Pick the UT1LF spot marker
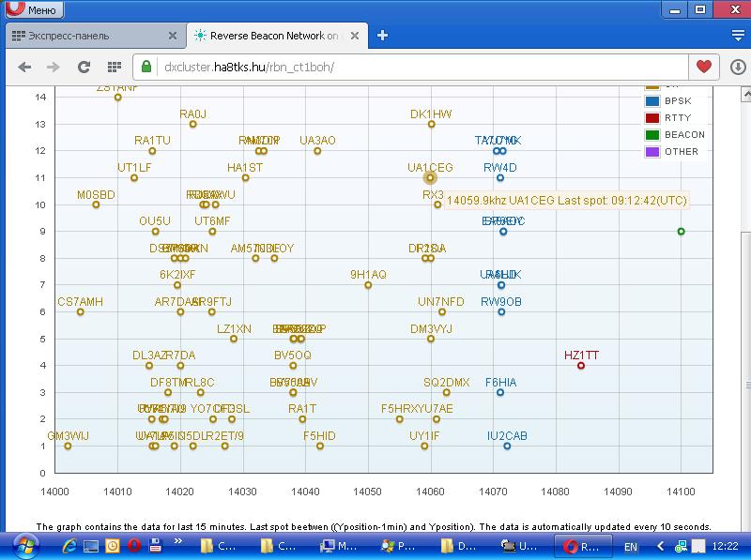 tap(134, 177)
